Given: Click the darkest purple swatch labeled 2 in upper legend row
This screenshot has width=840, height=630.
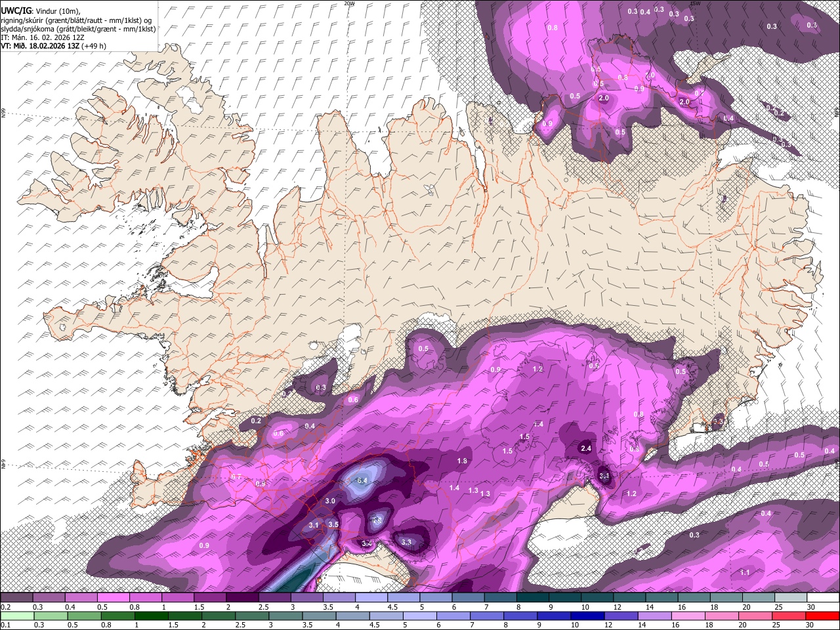Looking at the screenshot, I should pos(242,598).
